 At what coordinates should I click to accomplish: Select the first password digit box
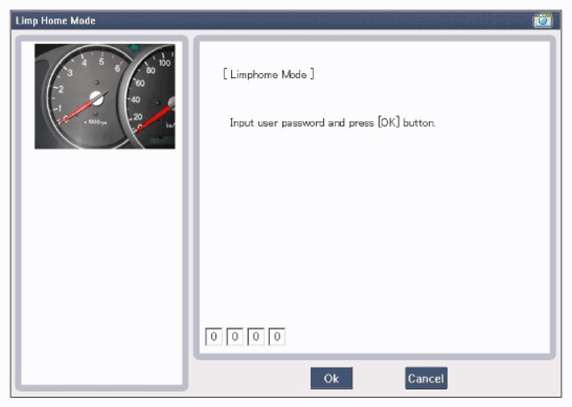[x=214, y=336]
